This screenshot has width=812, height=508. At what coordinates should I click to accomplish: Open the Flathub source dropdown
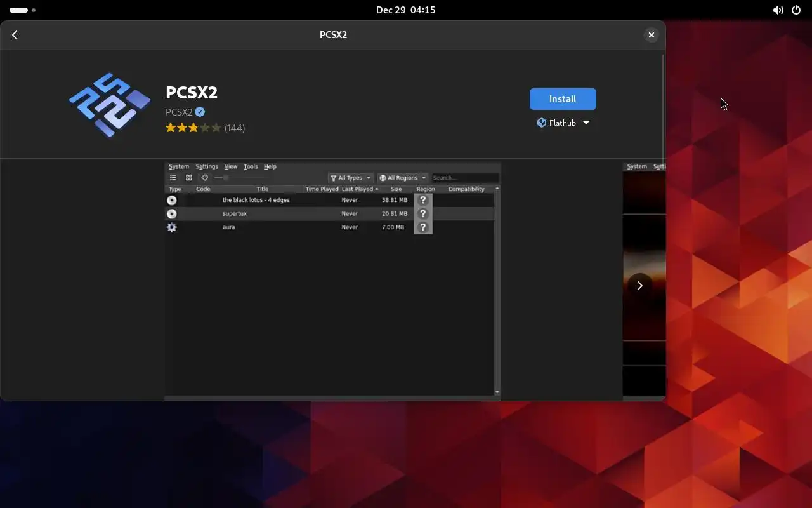(x=563, y=123)
